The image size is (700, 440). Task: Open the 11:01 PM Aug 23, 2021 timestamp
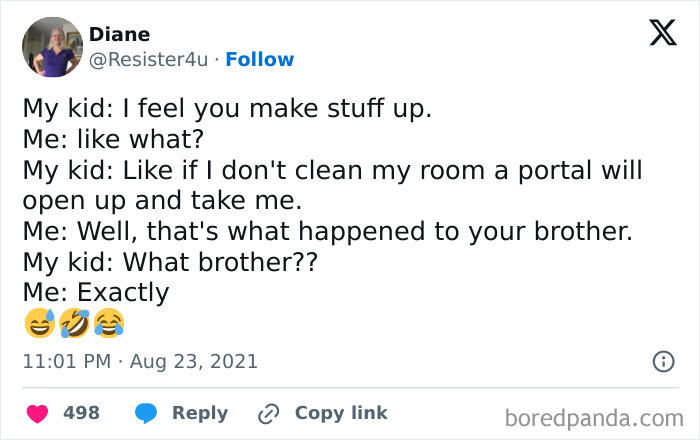(140, 361)
